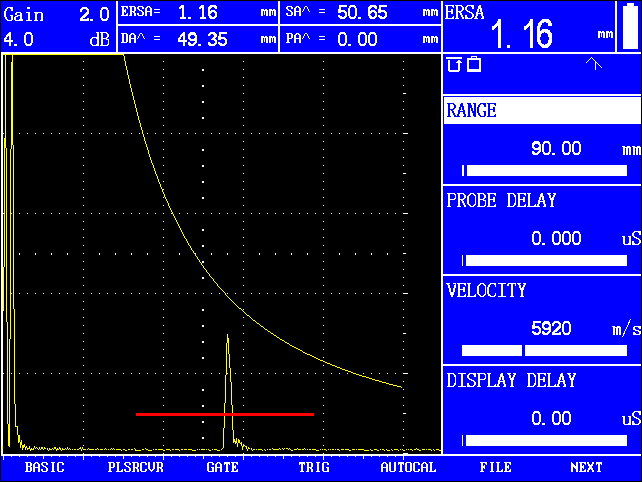
Task: Open the TRIG menu
Action: 313,467
